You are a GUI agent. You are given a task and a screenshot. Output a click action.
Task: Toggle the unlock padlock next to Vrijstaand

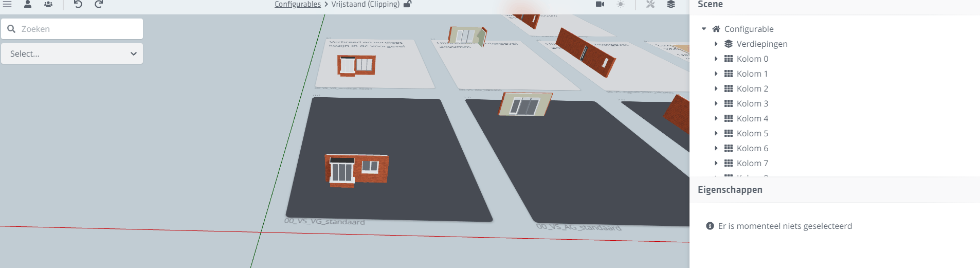[x=407, y=4]
